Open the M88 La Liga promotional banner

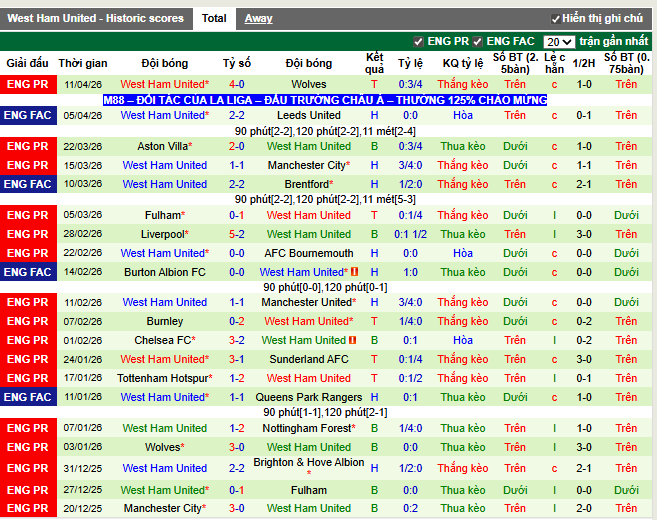coord(325,101)
